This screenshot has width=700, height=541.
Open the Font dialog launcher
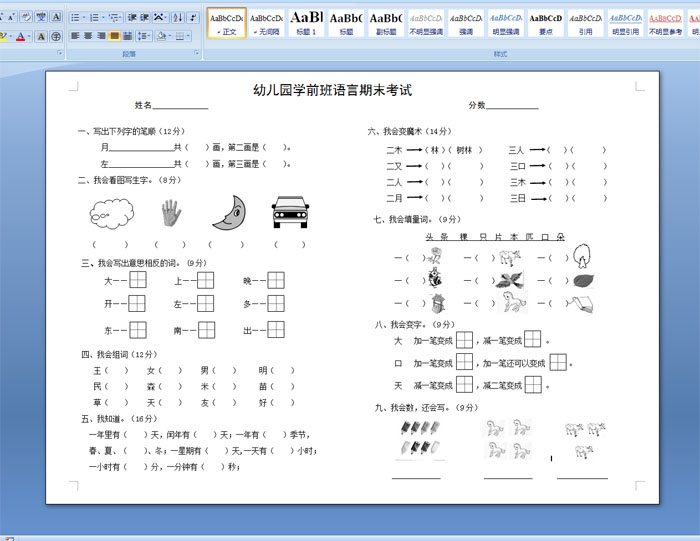pyautogui.click(x=59, y=53)
